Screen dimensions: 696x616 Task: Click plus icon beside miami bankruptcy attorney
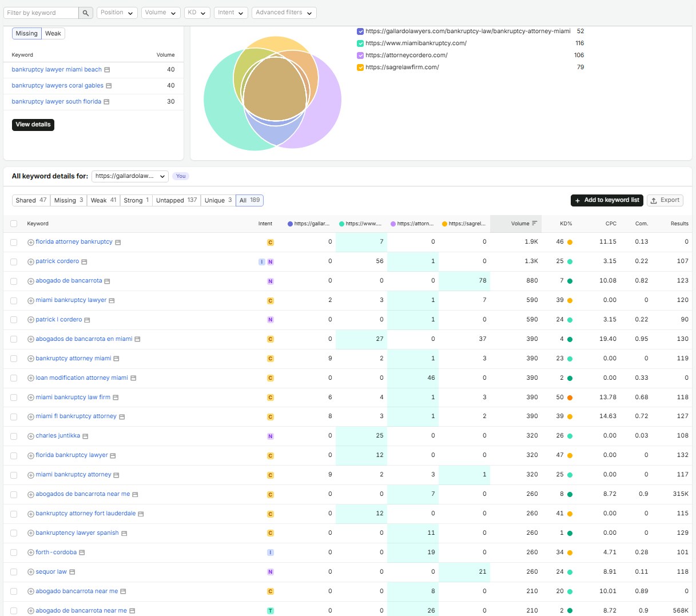point(31,475)
